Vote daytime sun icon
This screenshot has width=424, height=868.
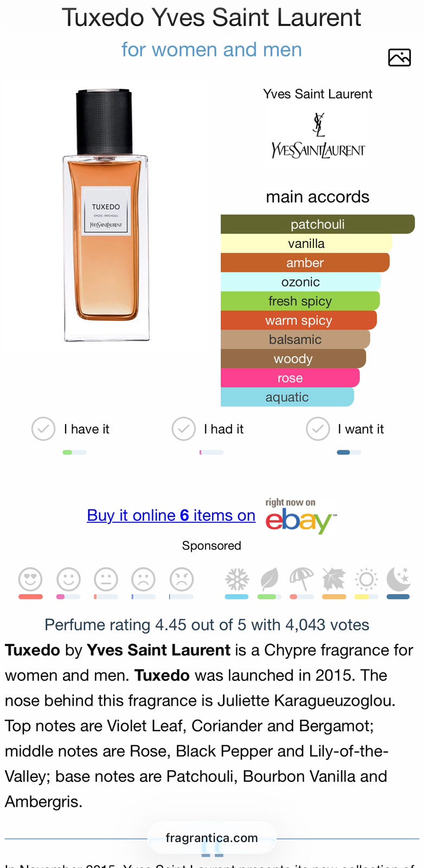click(x=366, y=580)
